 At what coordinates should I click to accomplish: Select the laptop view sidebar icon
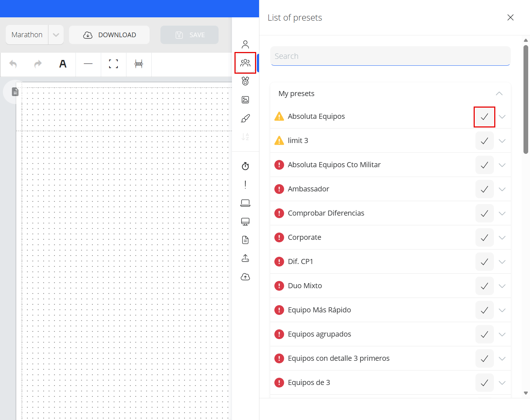245,203
